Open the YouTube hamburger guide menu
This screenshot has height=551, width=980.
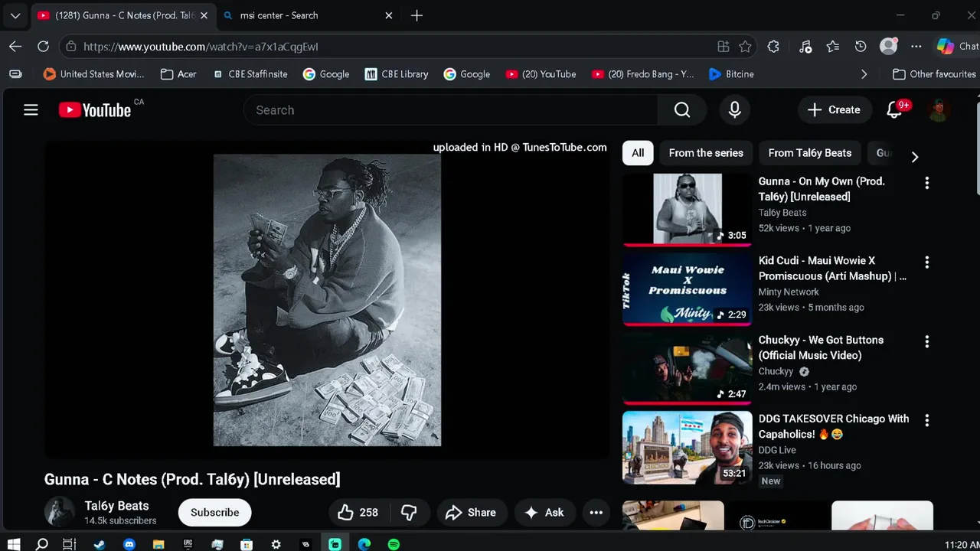pos(31,110)
